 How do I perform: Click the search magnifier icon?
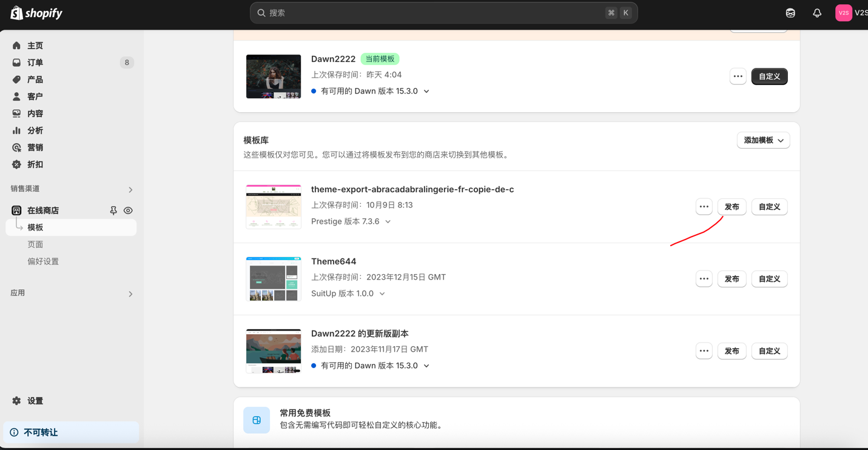pos(261,13)
